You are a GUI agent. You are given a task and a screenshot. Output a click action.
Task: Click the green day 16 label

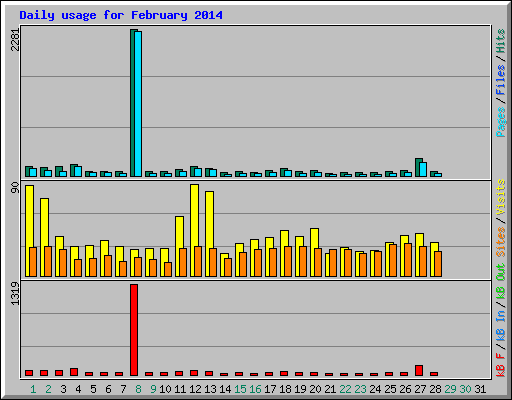point(255,389)
